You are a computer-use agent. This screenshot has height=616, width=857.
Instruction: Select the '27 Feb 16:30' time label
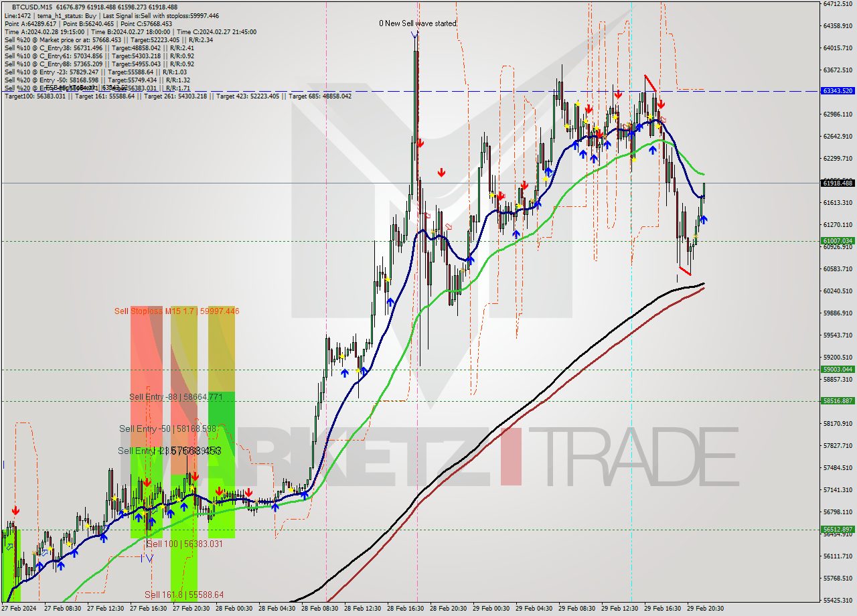click(148, 609)
